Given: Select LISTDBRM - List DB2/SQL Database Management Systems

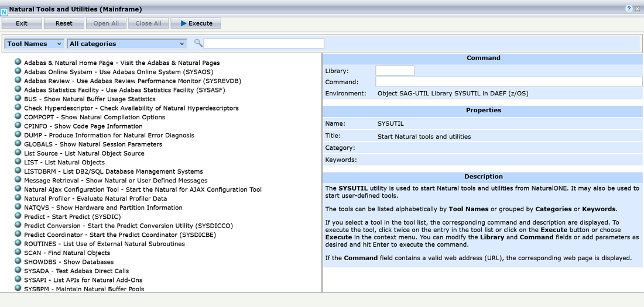Looking at the screenshot, I should pos(114,171).
